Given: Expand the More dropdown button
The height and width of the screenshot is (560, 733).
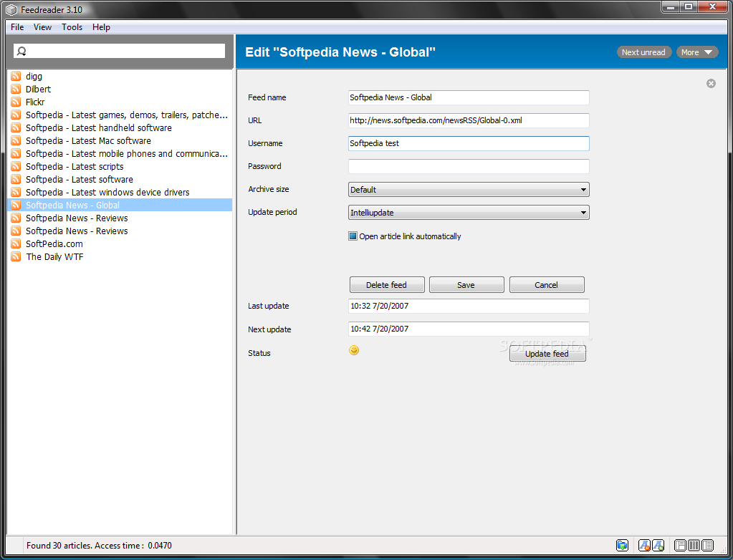Looking at the screenshot, I should 697,52.
